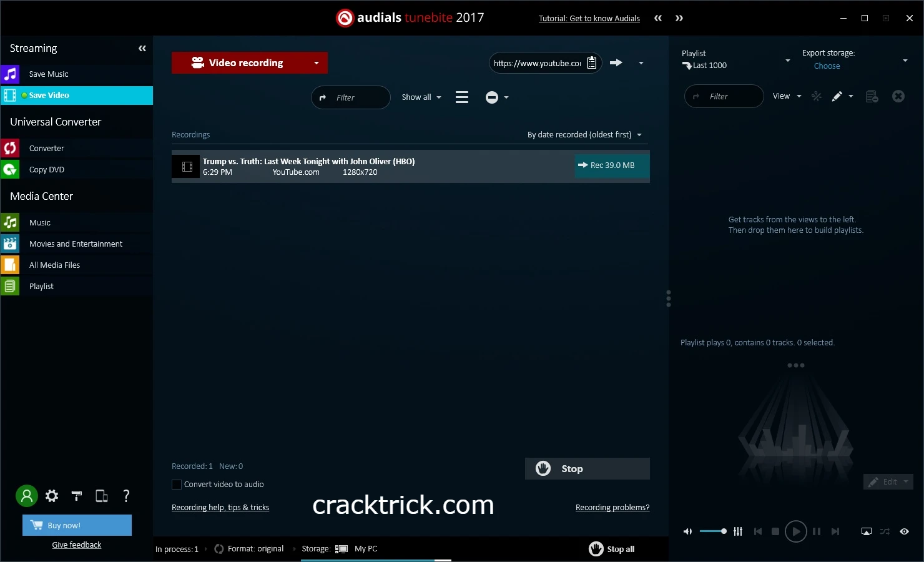The height and width of the screenshot is (562, 924).
Task: Enable Convert video to audio checkbox
Action: (177, 485)
